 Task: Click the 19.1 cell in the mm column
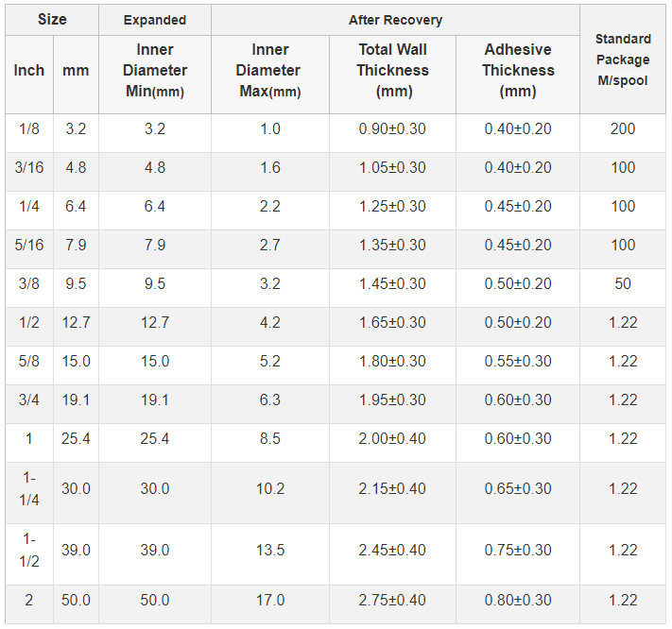pyautogui.click(x=76, y=399)
